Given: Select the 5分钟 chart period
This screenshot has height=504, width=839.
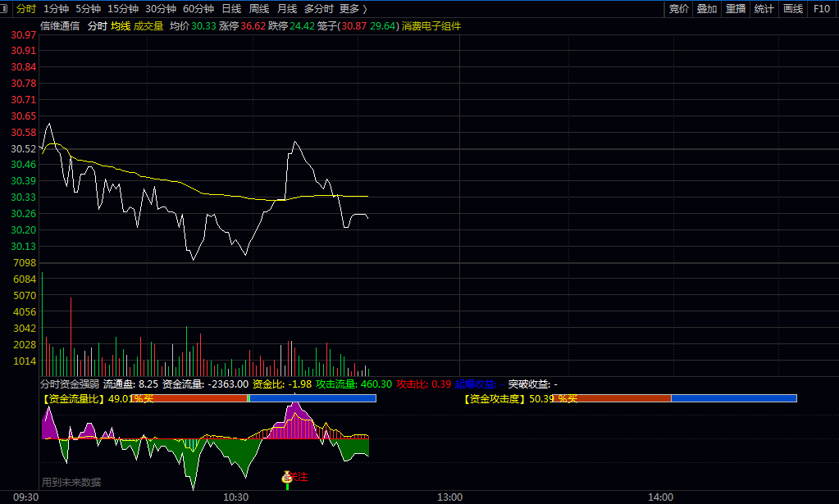Looking at the screenshot, I should [88, 9].
